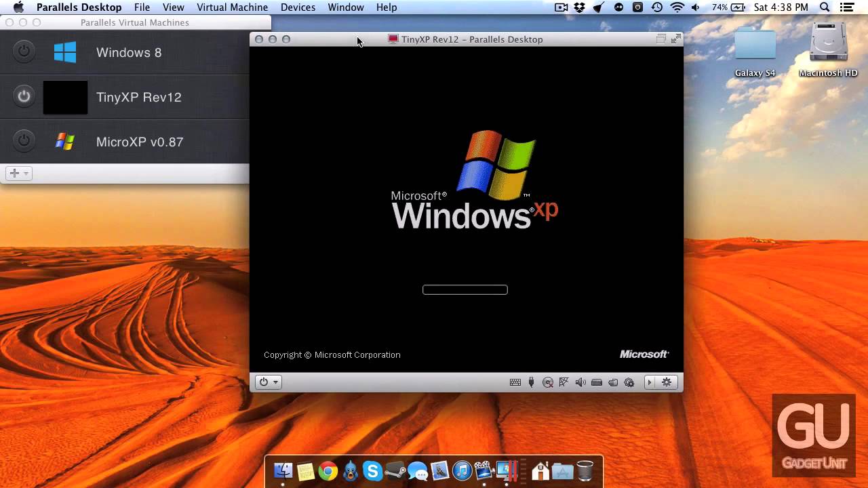Open the volume control in the menu bar
This screenshot has width=868, height=488.
[697, 7]
